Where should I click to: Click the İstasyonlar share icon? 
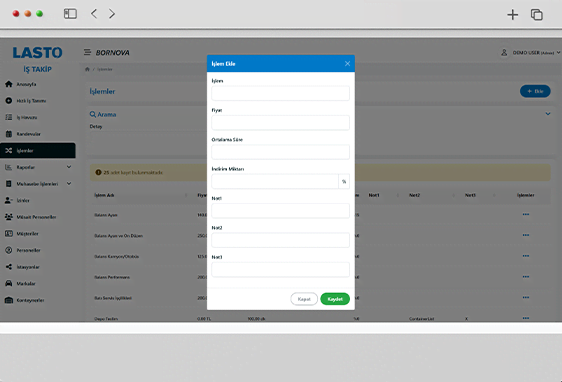tap(9, 267)
